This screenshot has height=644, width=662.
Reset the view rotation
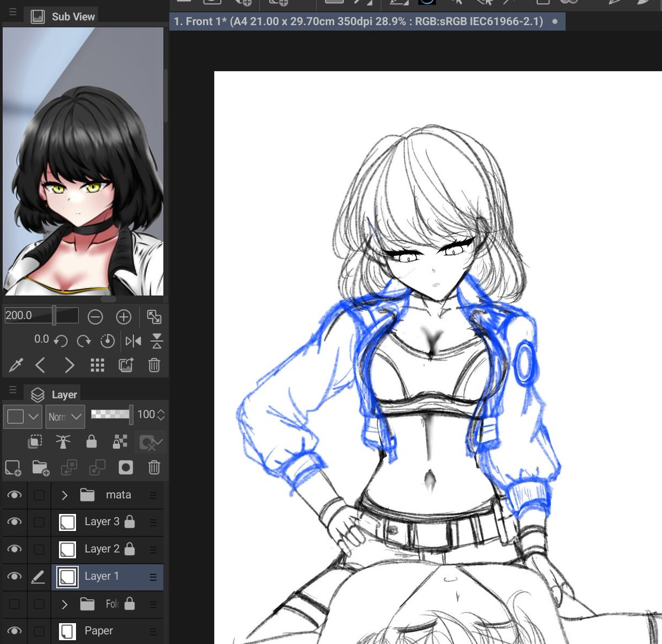point(108,341)
